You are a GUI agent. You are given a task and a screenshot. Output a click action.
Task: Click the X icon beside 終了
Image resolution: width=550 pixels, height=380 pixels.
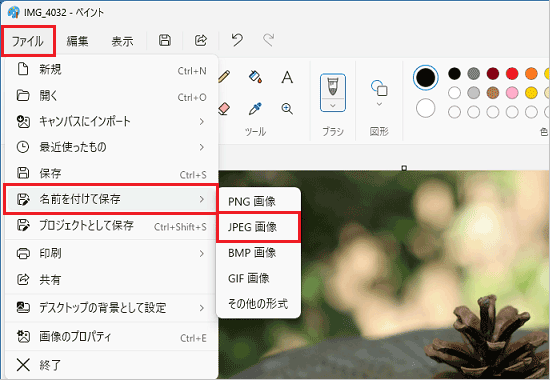23,365
